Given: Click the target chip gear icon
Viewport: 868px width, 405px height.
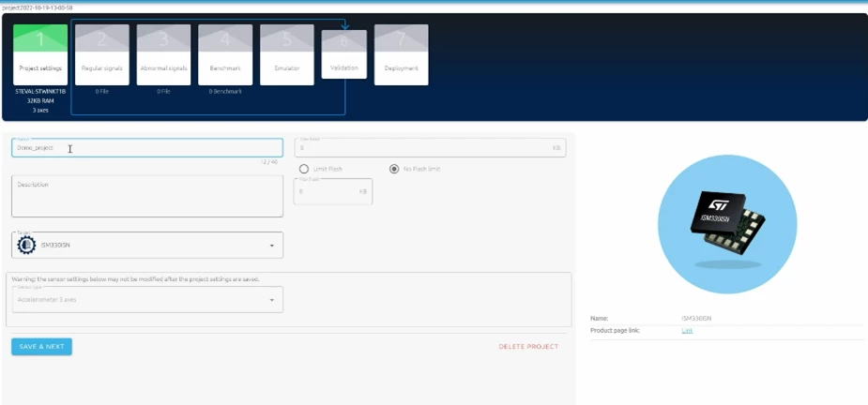Looking at the screenshot, I should [x=26, y=245].
